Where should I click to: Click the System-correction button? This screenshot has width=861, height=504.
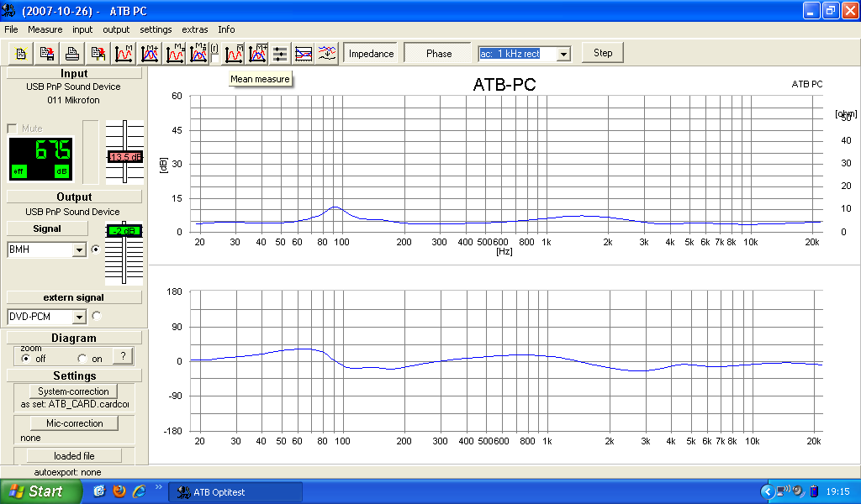pos(73,391)
